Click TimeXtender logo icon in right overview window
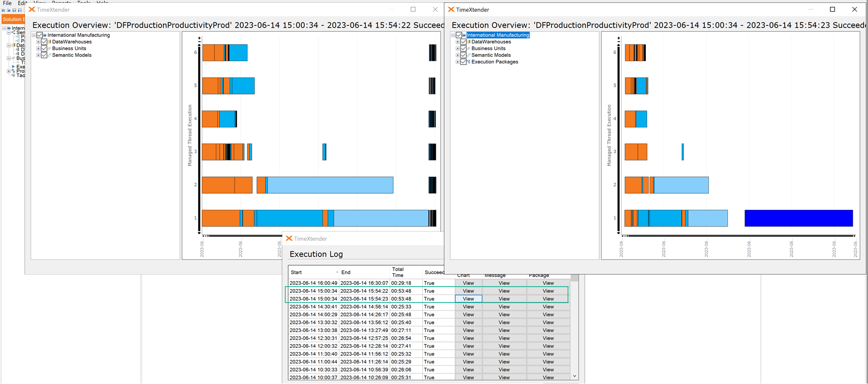Image resolution: width=868 pixels, height=384 pixels. click(x=451, y=10)
